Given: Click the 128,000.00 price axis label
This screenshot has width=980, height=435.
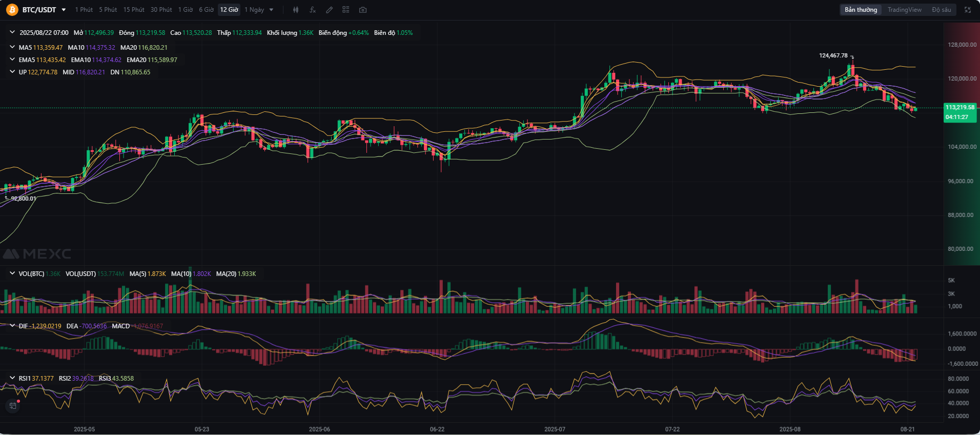Looking at the screenshot, I should pos(962,45).
